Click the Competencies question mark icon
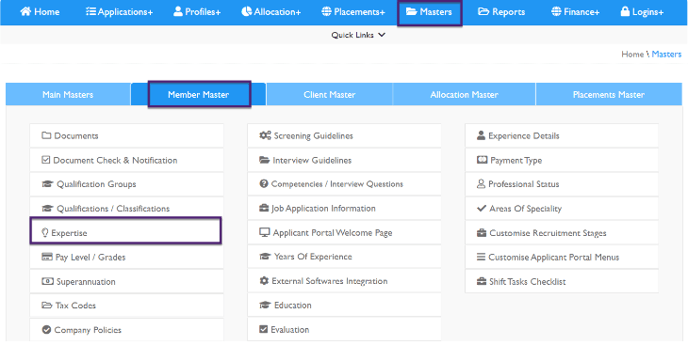The height and width of the screenshot is (361, 688). click(264, 184)
